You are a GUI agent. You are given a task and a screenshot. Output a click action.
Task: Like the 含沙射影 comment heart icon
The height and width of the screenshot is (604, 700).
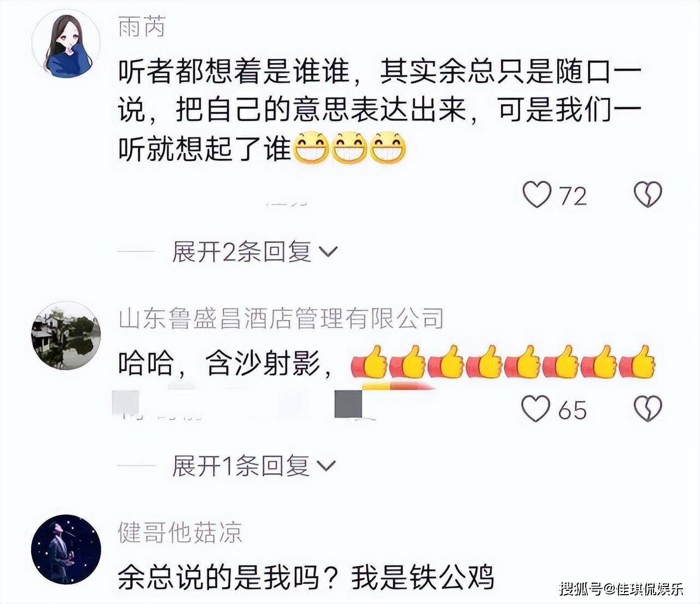tap(535, 409)
